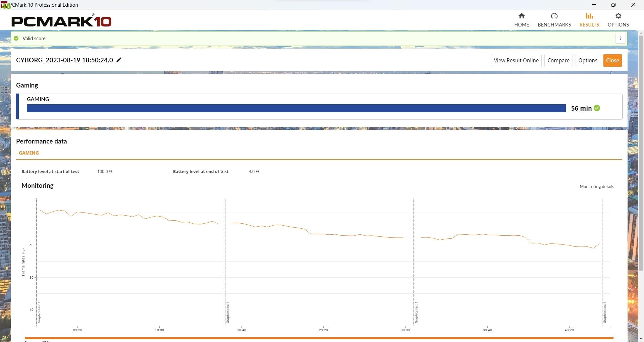This screenshot has width=644, height=342.
Task: Click the 23:20 time axis label
Action: (323, 330)
